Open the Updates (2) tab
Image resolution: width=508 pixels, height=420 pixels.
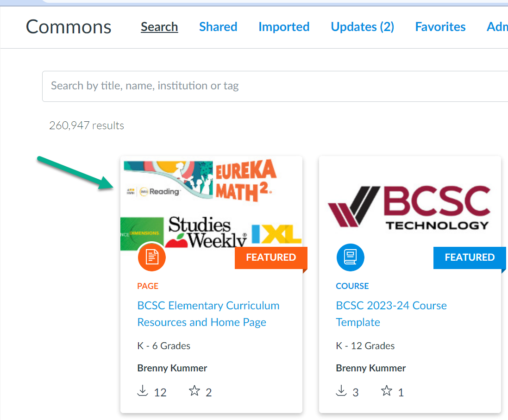coord(362,27)
